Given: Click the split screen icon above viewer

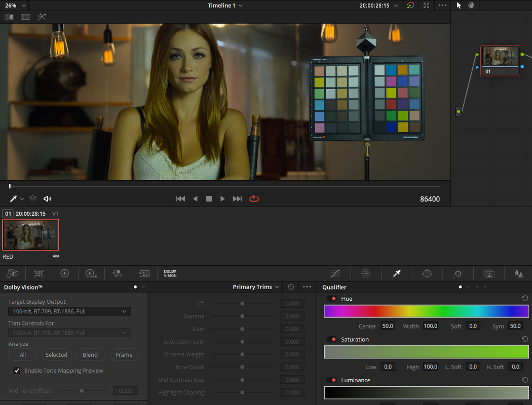Looking at the screenshot, I should [25, 17].
